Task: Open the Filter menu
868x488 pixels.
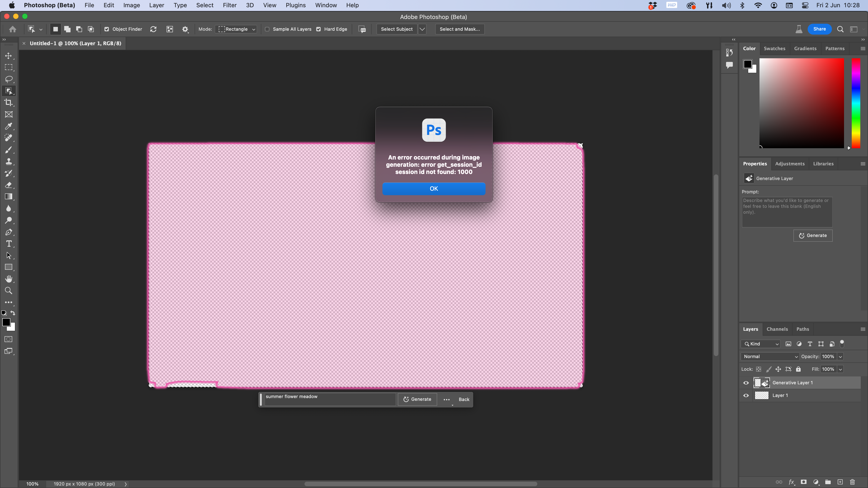Action: (x=230, y=5)
